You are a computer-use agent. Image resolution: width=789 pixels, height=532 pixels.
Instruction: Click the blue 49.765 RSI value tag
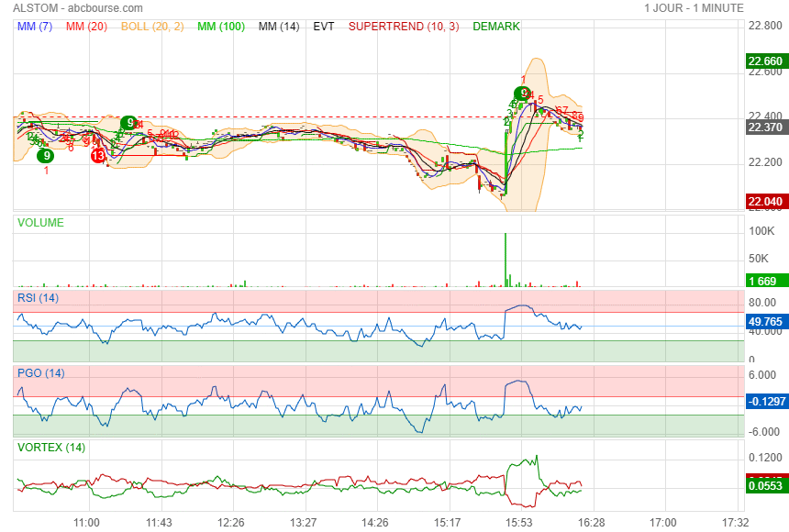(x=765, y=322)
